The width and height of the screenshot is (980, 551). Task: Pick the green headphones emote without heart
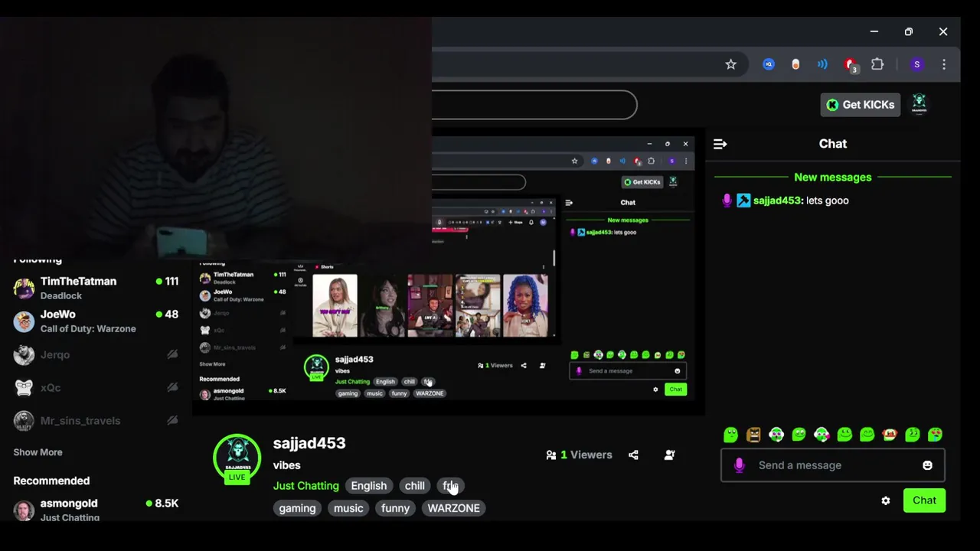pyautogui.click(x=776, y=435)
